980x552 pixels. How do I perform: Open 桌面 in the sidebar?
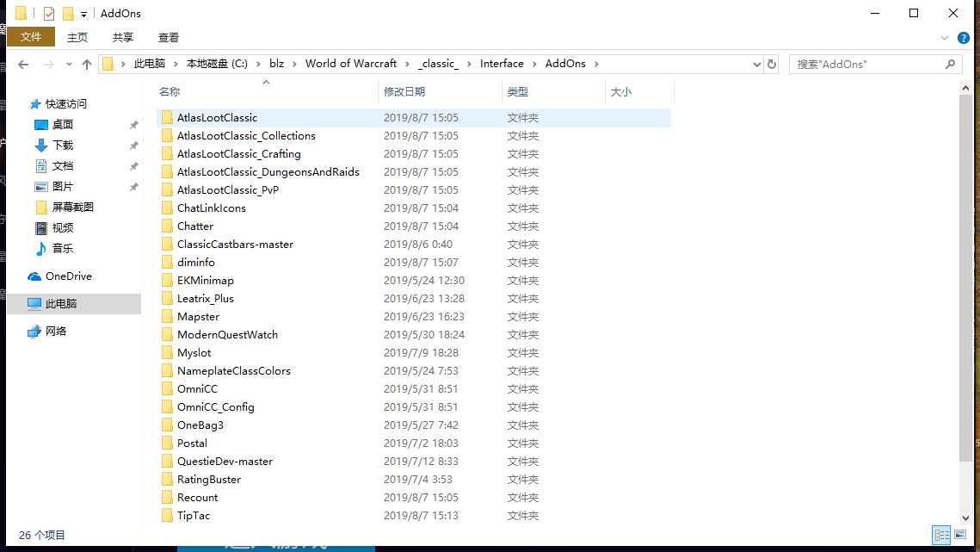[63, 125]
